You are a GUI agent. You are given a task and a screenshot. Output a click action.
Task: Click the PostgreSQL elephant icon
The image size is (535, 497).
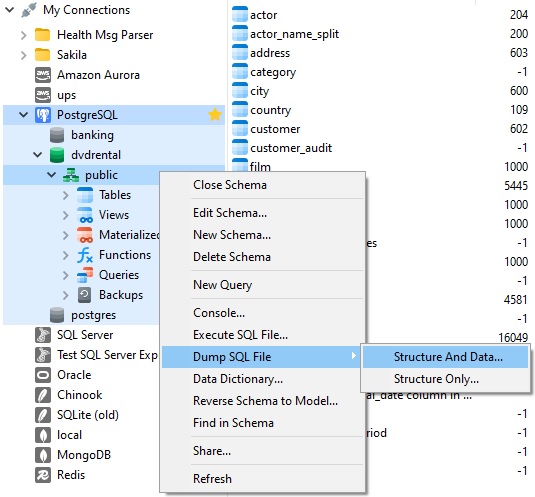43,115
